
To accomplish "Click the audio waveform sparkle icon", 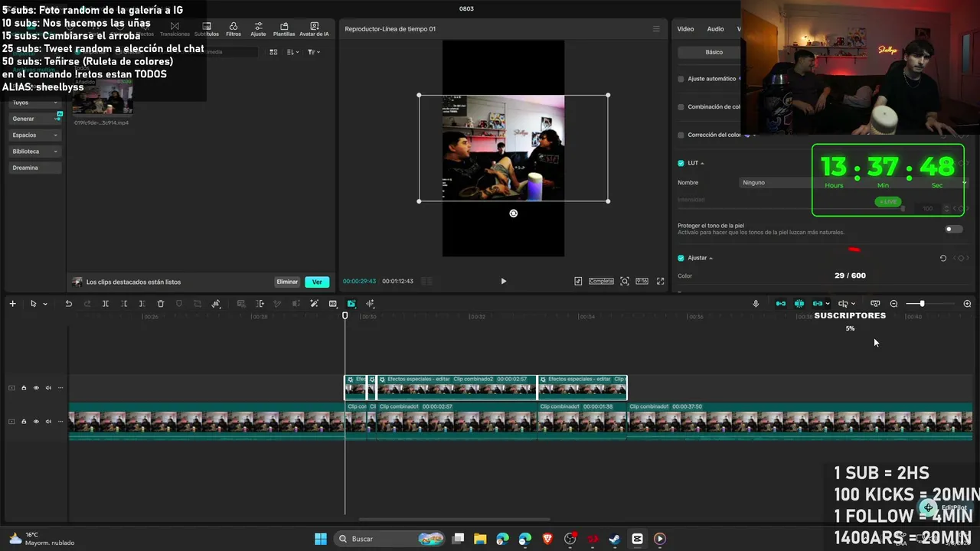I will 370,304.
